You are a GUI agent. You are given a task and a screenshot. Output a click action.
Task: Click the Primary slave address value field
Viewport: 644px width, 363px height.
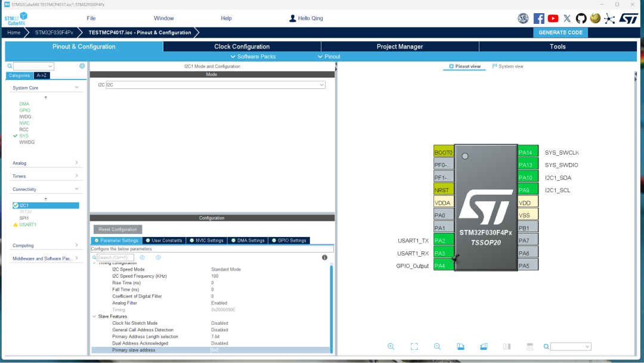pos(270,350)
